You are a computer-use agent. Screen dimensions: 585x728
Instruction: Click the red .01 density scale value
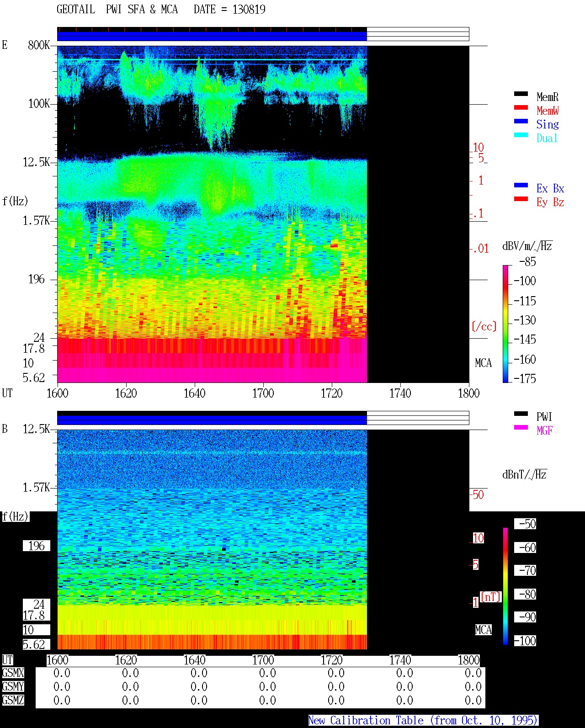pos(481,249)
